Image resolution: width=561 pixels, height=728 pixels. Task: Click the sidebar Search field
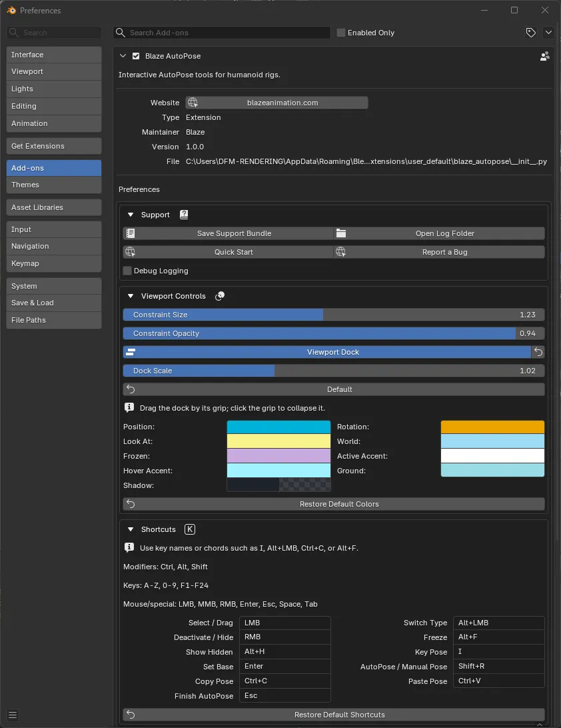(x=54, y=33)
